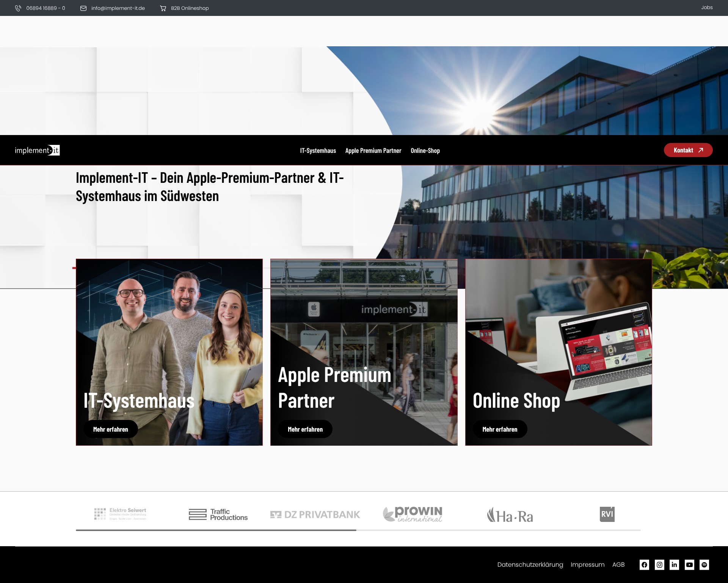Screen dimensions: 728x583
Task: Open Impressum link in footer
Action: pyautogui.click(x=587, y=565)
